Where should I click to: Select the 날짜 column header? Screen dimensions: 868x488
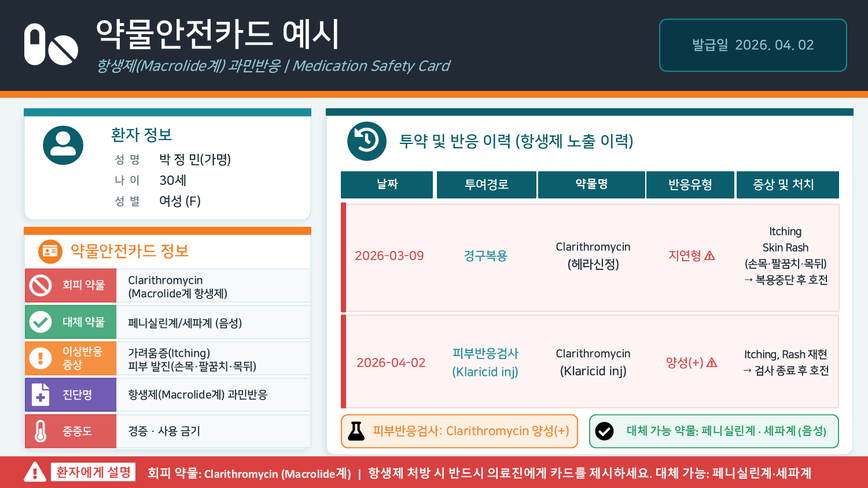click(387, 184)
